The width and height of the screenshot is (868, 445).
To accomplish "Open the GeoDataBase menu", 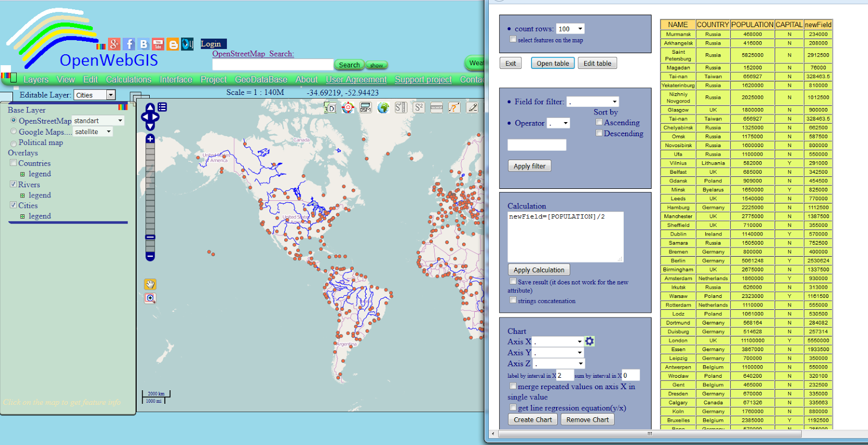I will coord(261,79).
